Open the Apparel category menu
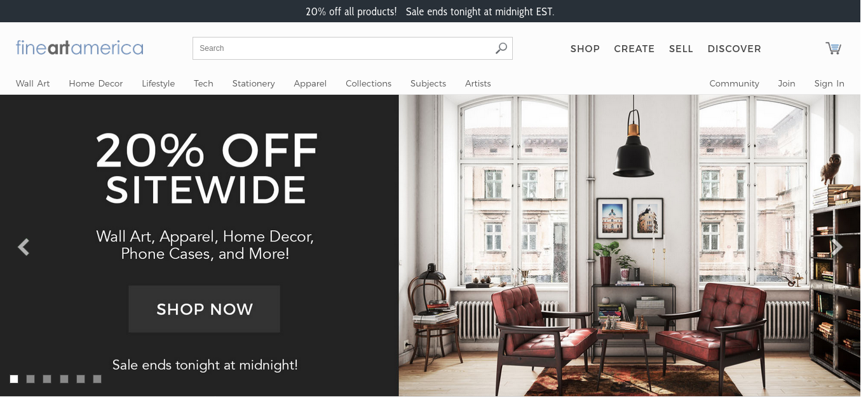The height and width of the screenshot is (414, 868). tap(310, 83)
